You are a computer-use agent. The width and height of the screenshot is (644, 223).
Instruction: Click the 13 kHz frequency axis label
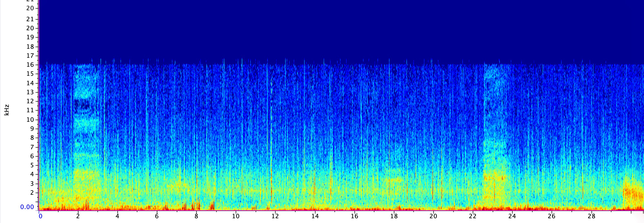(30, 92)
